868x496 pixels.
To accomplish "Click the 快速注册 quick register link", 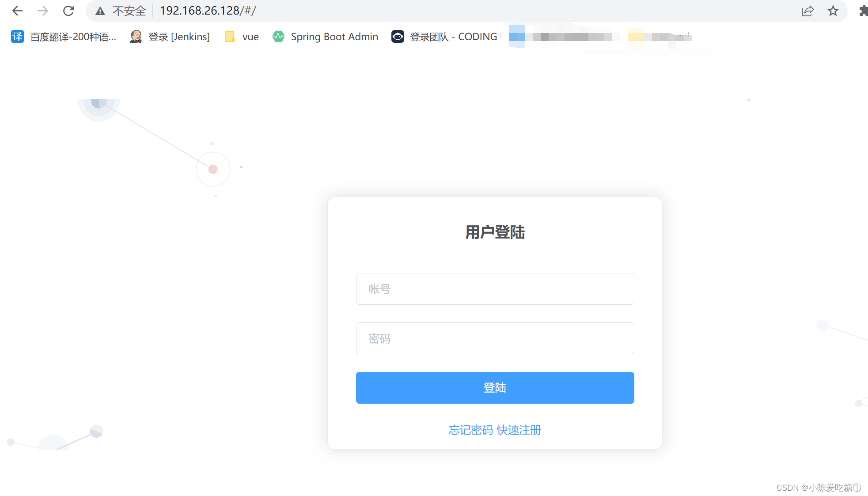I will click(519, 430).
